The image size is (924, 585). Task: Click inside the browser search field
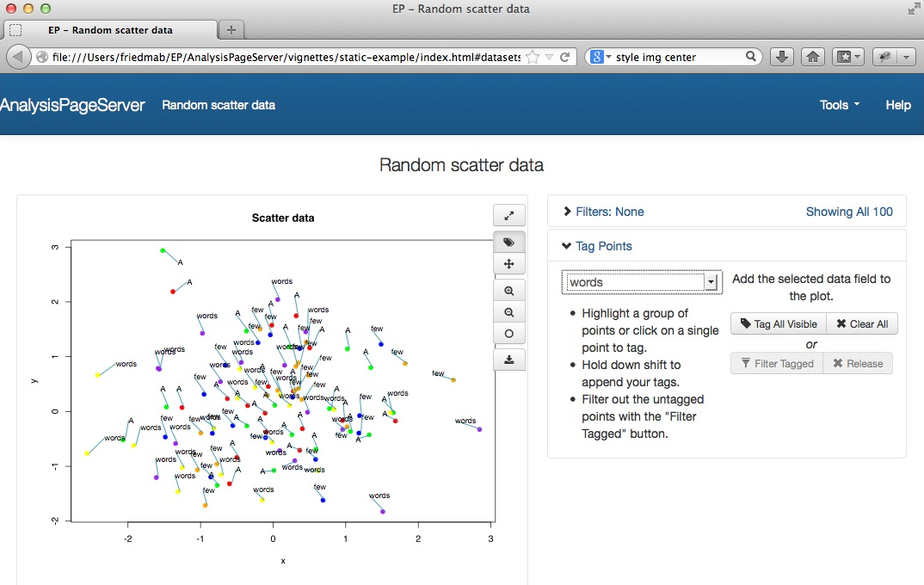[x=678, y=57]
